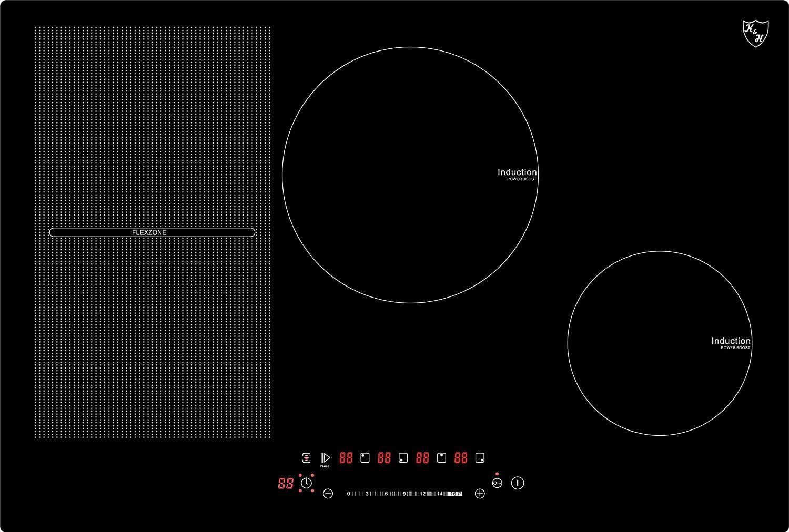Select the bottom-right zone icon
Image resolution: width=789 pixels, height=532 pixels.
(x=480, y=458)
